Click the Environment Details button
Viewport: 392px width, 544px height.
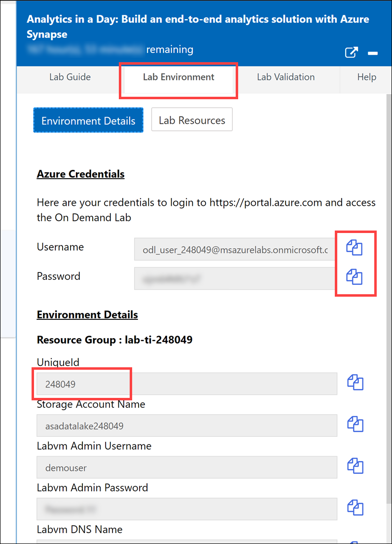pos(88,120)
